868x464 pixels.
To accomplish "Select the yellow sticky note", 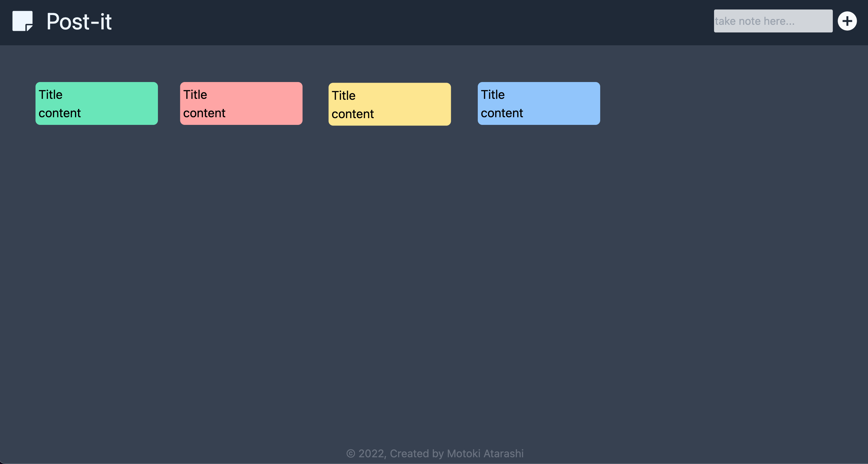I will (390, 104).
